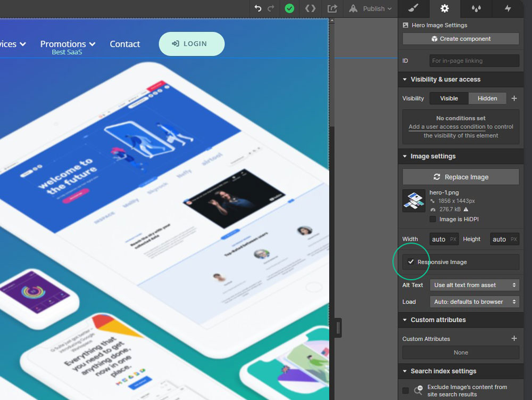This screenshot has width=532, height=400.
Task: Undo the last change
Action: [258, 9]
